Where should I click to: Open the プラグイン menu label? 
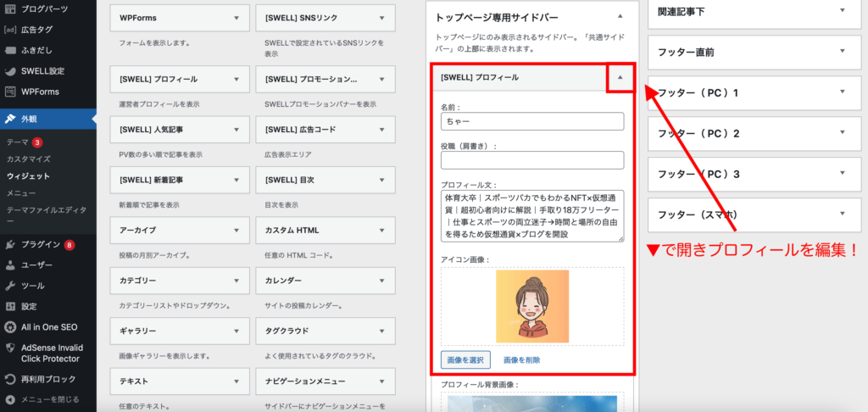(x=41, y=245)
